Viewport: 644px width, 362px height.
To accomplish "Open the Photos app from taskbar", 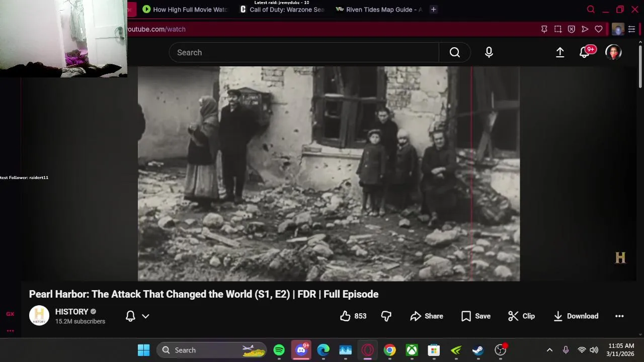I will tap(346, 350).
